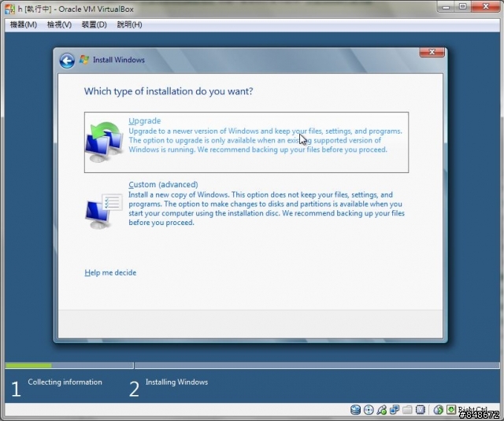Click the optical disc status icon
The image size is (504, 421).
click(x=369, y=409)
